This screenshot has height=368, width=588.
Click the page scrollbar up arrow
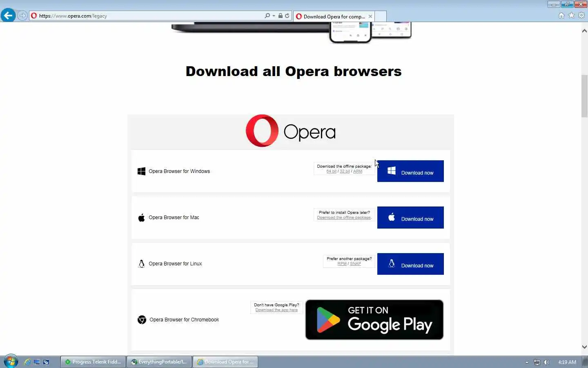tap(584, 31)
